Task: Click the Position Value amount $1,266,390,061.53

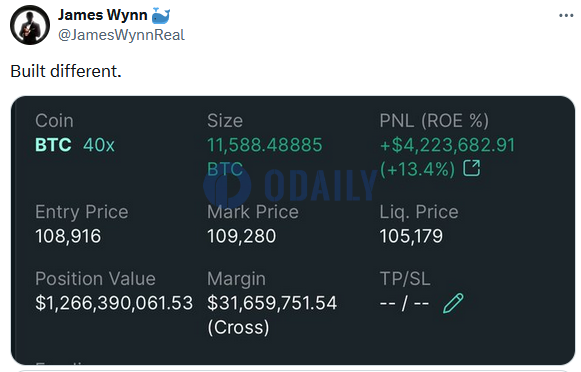Action: pos(114,303)
